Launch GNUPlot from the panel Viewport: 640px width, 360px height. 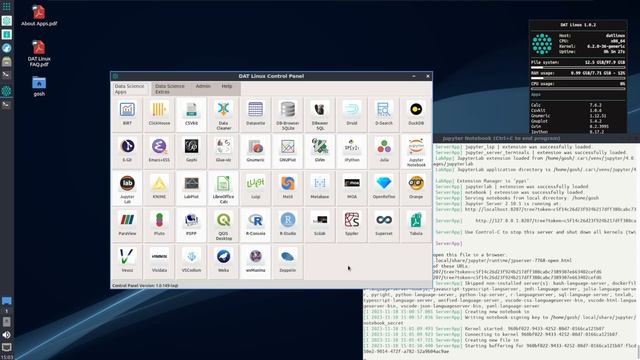[287, 151]
